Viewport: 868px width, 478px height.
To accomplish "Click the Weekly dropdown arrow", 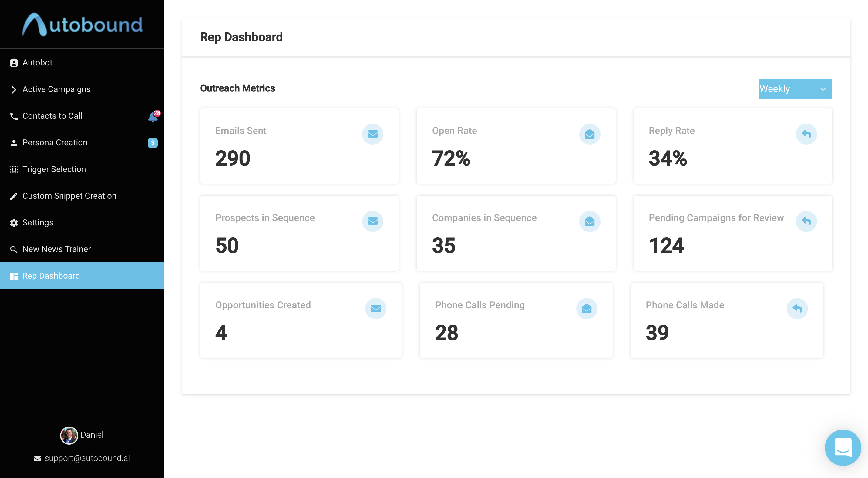I will [823, 89].
